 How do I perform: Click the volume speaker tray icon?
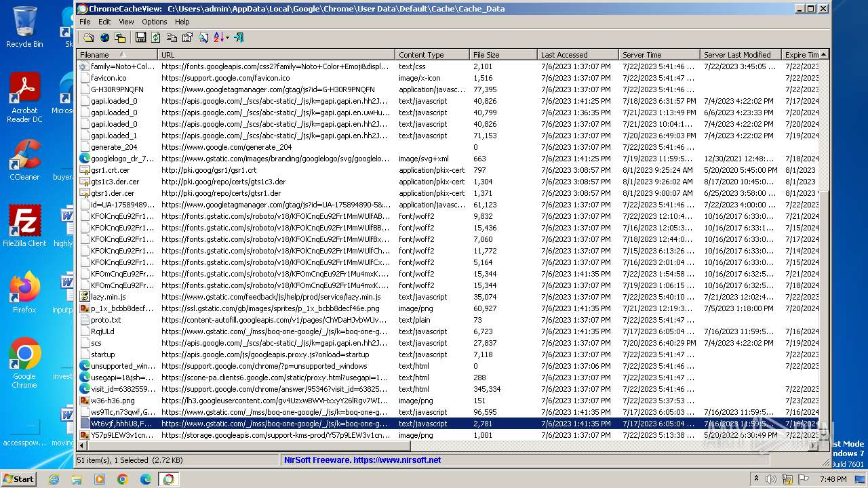(772, 479)
